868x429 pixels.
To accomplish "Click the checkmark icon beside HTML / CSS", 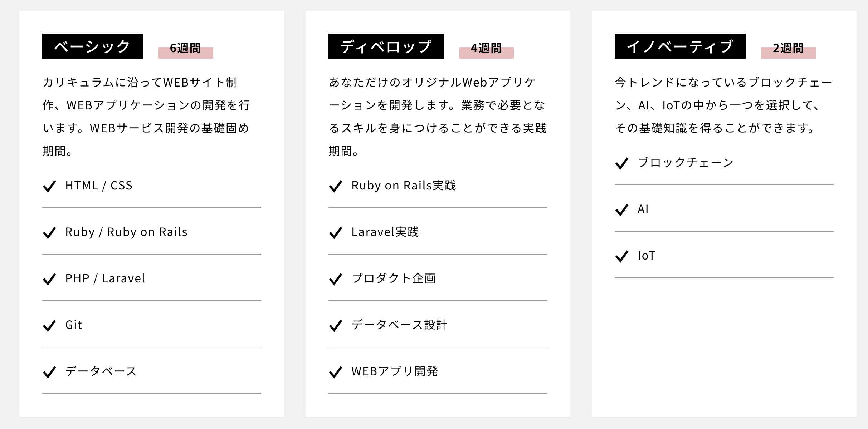I will pyautogui.click(x=49, y=186).
